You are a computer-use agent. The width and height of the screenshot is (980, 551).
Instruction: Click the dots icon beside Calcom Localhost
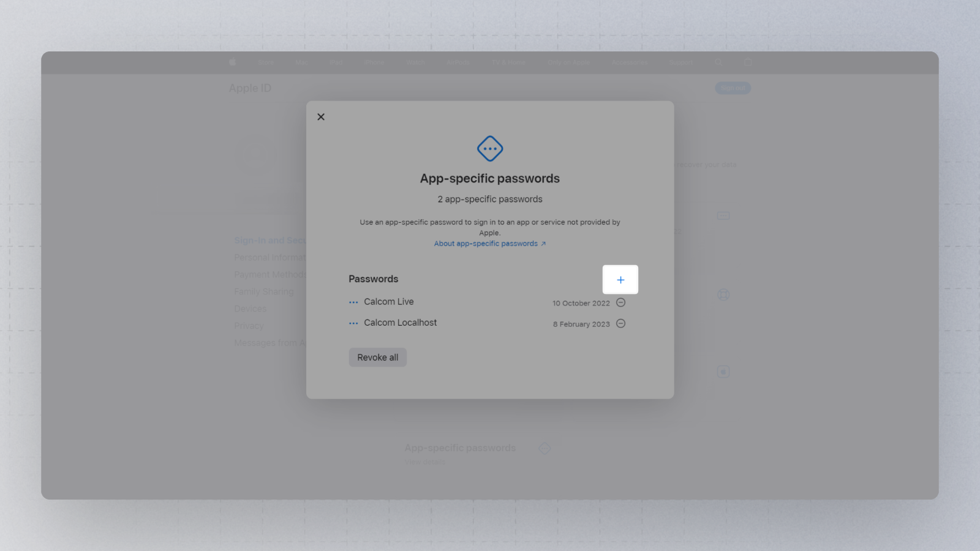point(353,323)
